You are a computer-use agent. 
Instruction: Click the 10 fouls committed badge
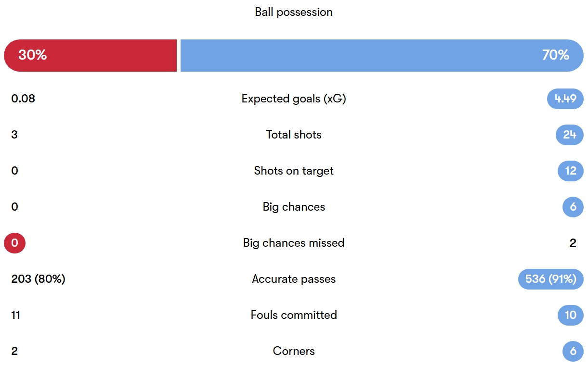[570, 315]
